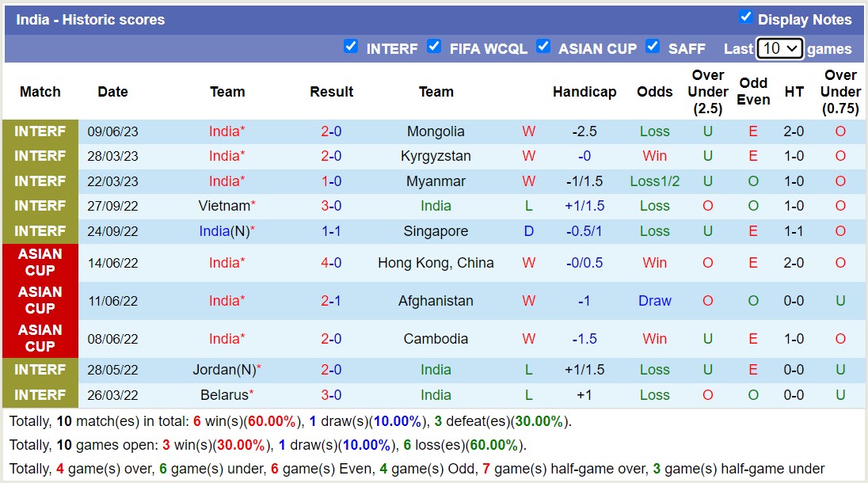Open the Kyrgyzstan team link
Viewport: 868px width, 483px height.
436,156
